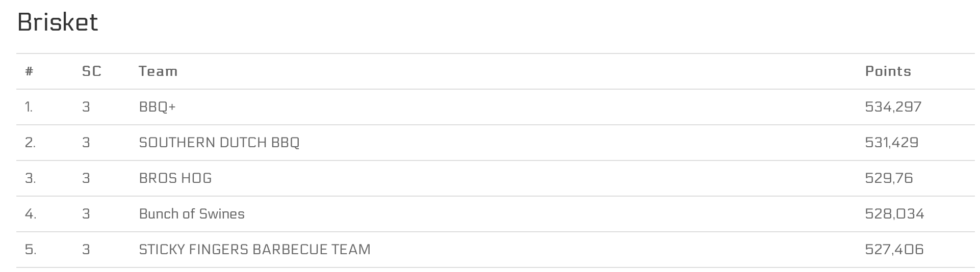This screenshot has height=272, width=980.
Task: Click the Brisket heading
Action: [58, 22]
